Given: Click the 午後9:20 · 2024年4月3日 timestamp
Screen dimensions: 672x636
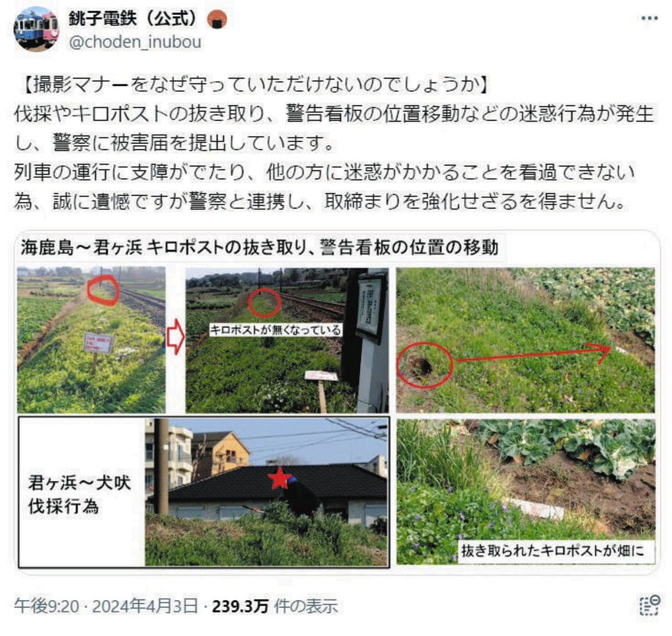Looking at the screenshot, I should pyautogui.click(x=106, y=606).
